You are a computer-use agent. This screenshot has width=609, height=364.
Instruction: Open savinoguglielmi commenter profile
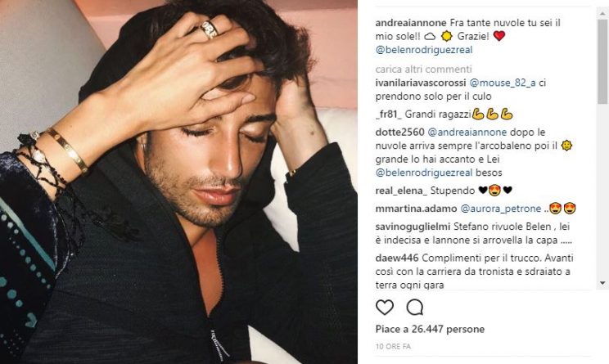[413, 227]
